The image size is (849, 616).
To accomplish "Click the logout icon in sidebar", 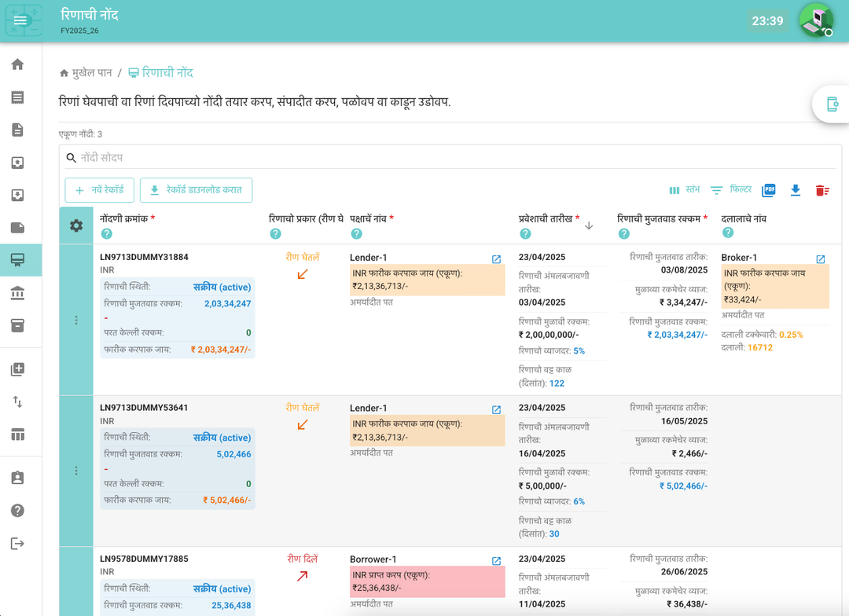I will (x=17, y=544).
